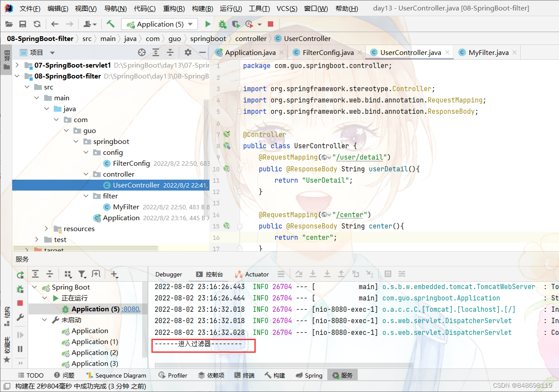Hide the project panel with the minus icon

202,52
